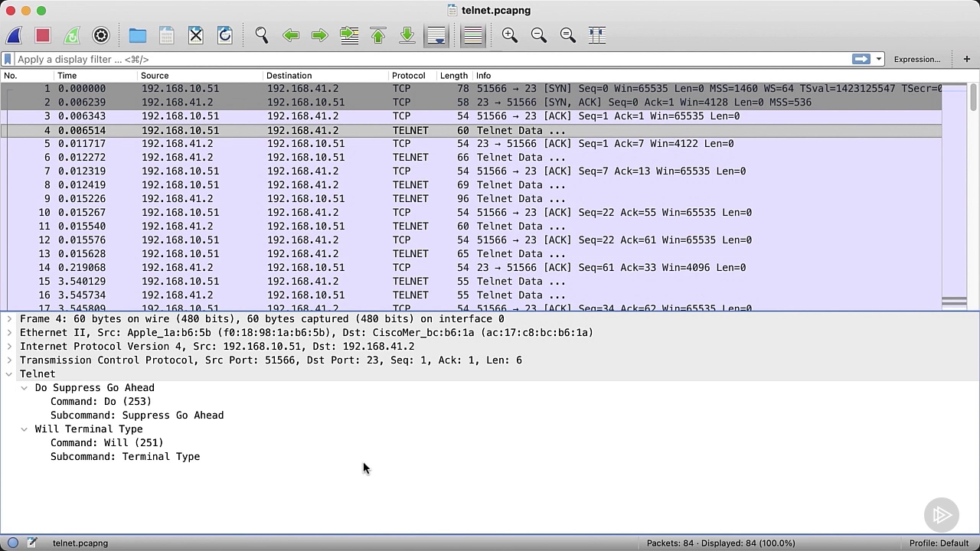Go to specified packet icon
Screen dimensions: 980x551
click(349, 35)
